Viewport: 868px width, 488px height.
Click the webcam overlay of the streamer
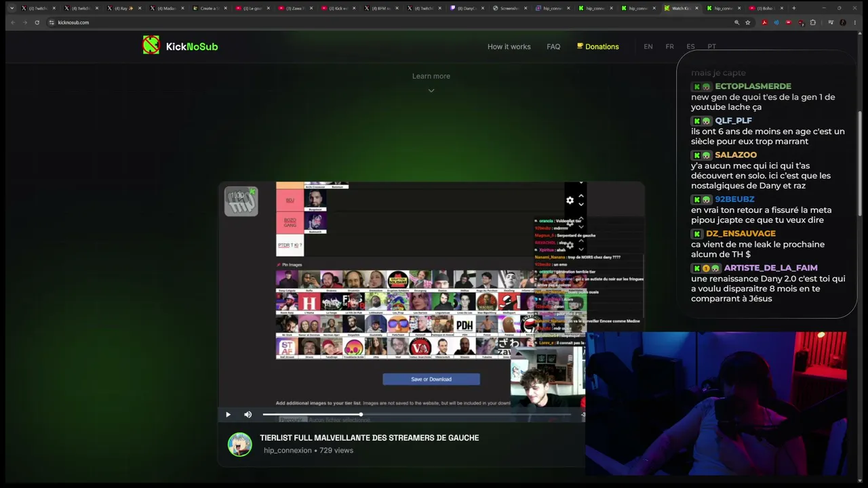click(716, 404)
